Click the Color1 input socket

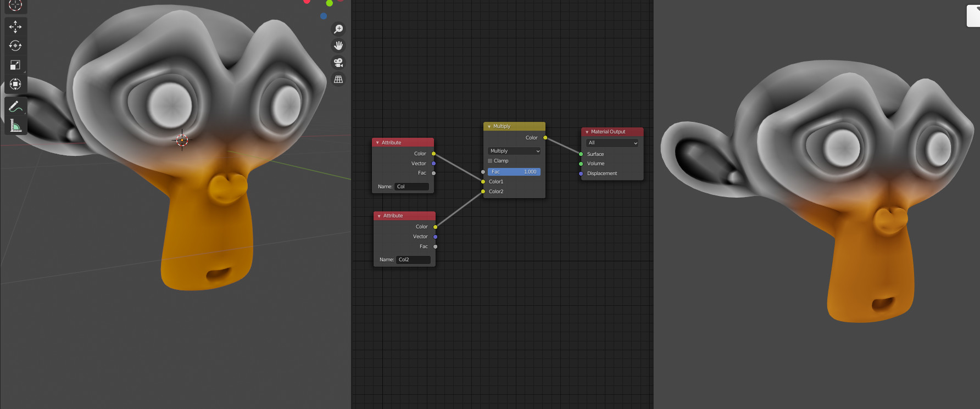click(x=483, y=182)
